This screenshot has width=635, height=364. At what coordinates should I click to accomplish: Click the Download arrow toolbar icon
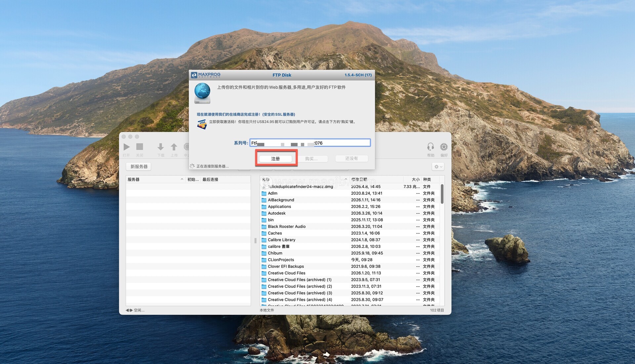pyautogui.click(x=161, y=147)
